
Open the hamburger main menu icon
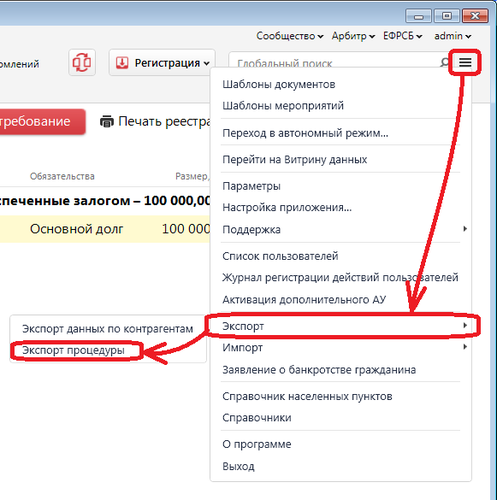pos(465,62)
